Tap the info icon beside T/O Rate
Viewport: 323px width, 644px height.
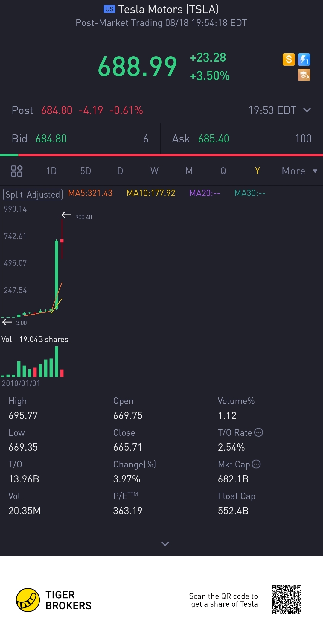(x=258, y=432)
